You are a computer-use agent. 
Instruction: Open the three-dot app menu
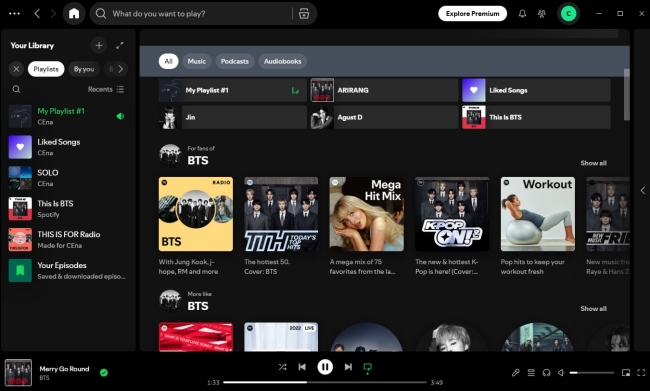[15, 14]
